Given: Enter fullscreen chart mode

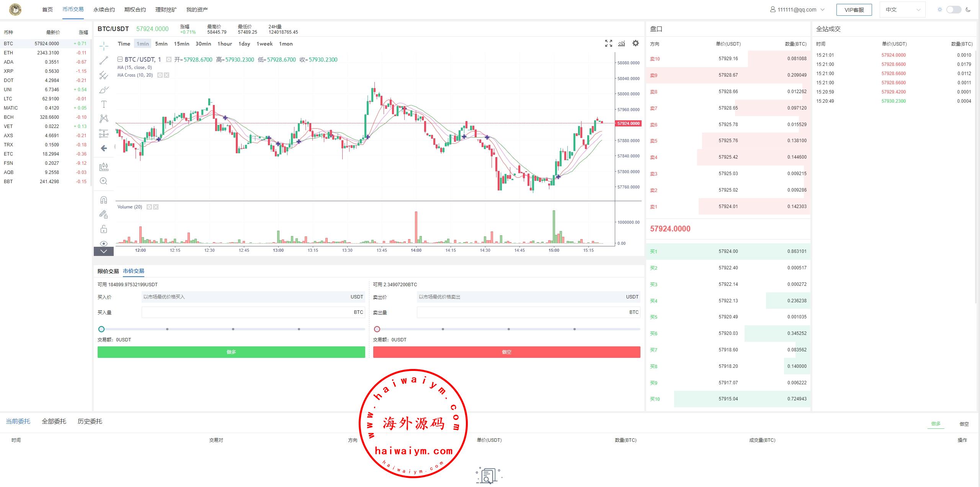Looking at the screenshot, I should tap(608, 43).
